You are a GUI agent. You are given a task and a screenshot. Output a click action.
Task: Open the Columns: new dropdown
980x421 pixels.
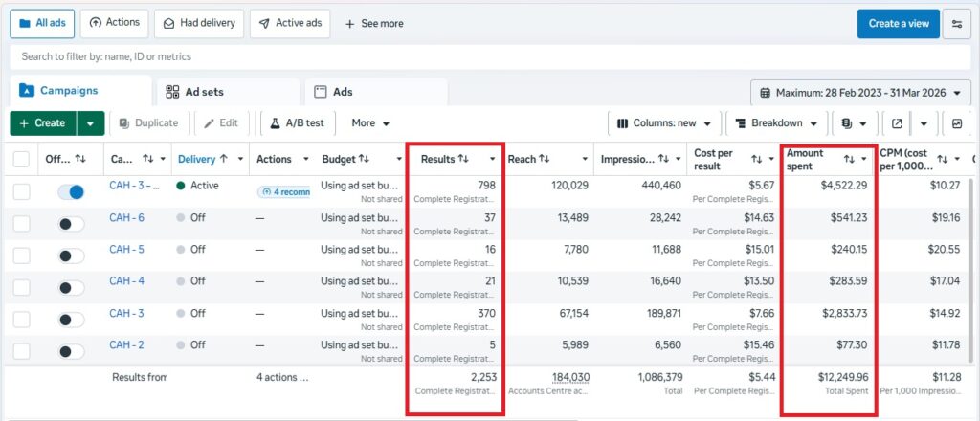pyautogui.click(x=664, y=123)
